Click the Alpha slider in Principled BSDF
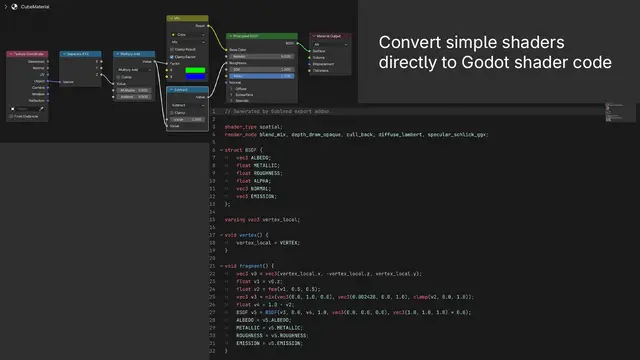The height and width of the screenshot is (360, 640). [262, 76]
